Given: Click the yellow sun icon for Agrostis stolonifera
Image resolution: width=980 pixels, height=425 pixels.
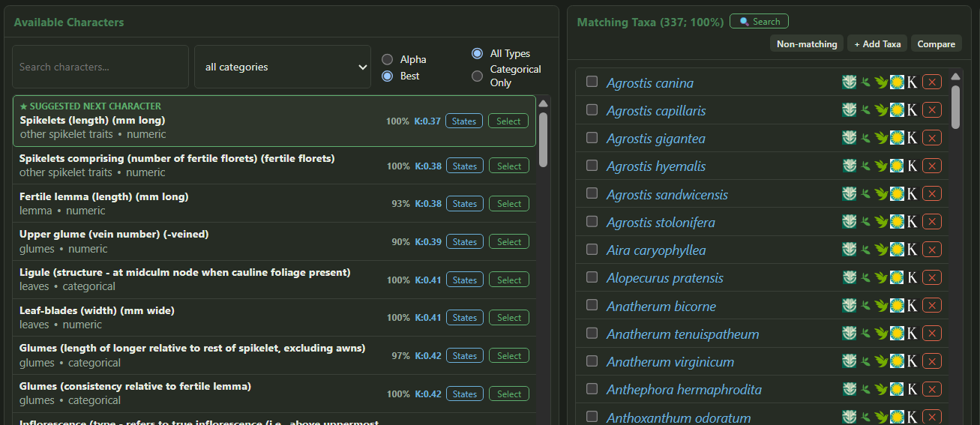Looking at the screenshot, I should [x=897, y=222].
